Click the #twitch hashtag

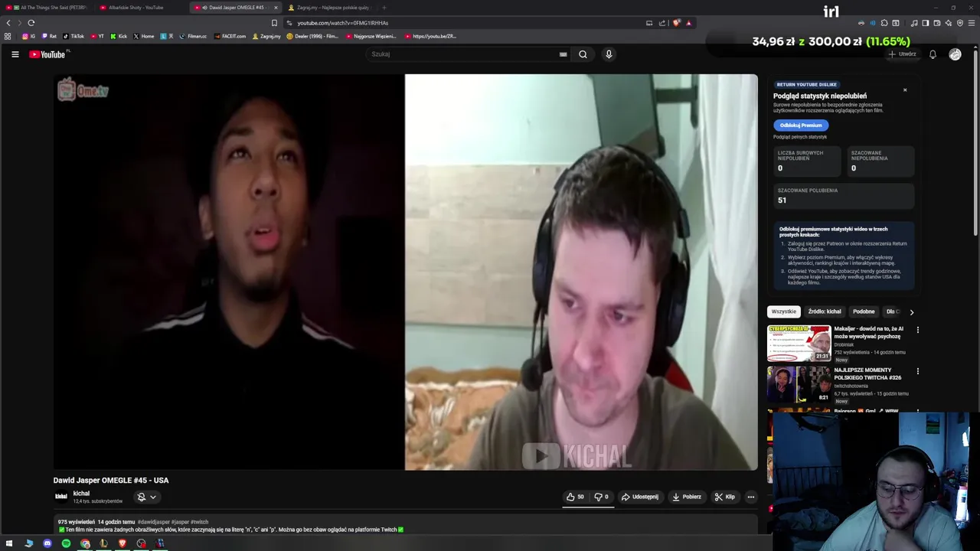point(200,522)
